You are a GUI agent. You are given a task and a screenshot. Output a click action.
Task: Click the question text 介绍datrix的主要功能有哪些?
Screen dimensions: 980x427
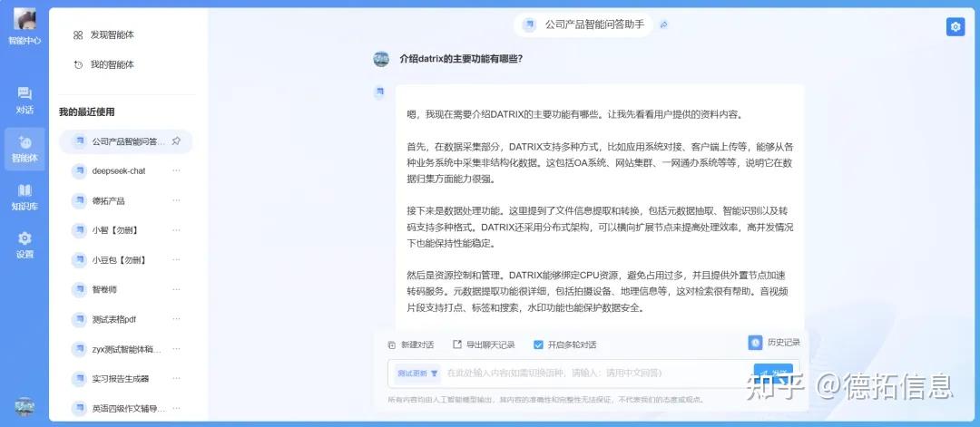pyautogui.click(x=461, y=59)
